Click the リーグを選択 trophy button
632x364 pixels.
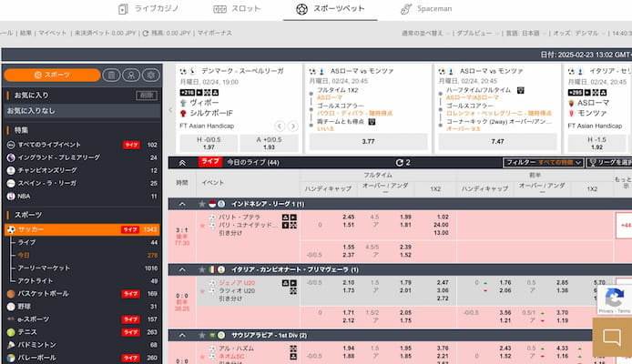[x=610, y=163]
